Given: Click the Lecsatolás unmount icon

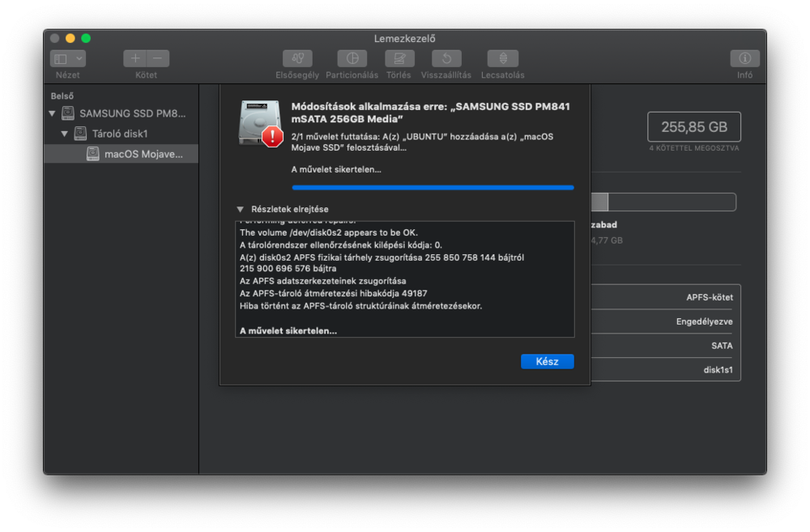Looking at the screenshot, I should pyautogui.click(x=502, y=58).
